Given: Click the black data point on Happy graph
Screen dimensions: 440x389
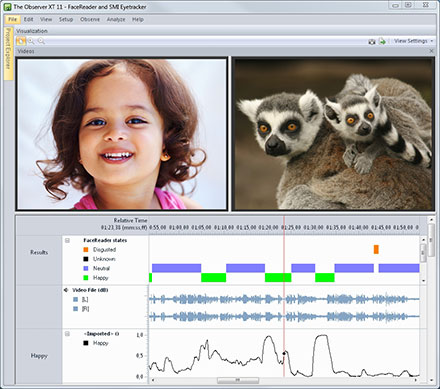Looking at the screenshot, I should pyautogui.click(x=284, y=353).
